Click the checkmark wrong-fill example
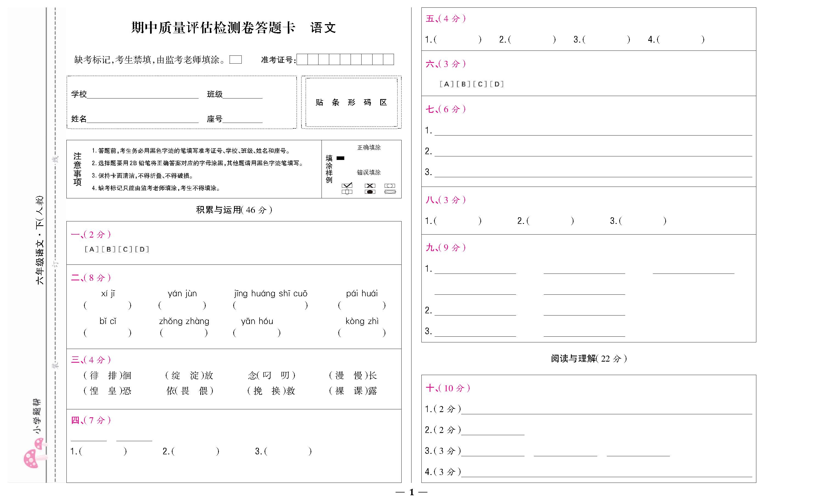Viewport: 823px width, 504px height. tap(347, 186)
